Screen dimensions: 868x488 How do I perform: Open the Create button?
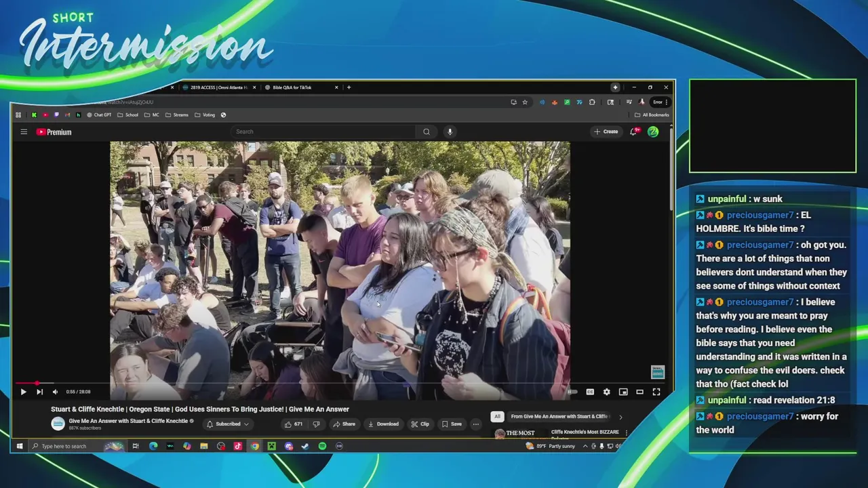tap(606, 131)
